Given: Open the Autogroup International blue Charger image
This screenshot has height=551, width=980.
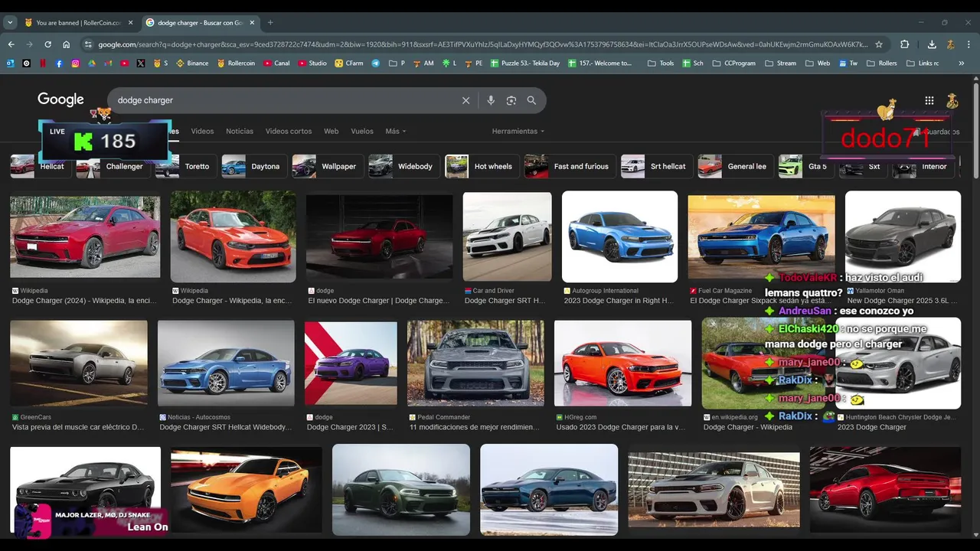Looking at the screenshot, I should 619,236.
